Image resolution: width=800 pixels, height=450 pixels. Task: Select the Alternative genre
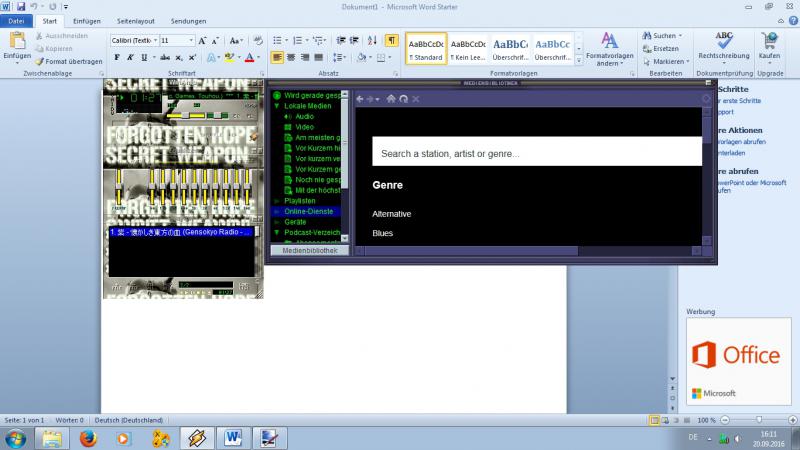(x=391, y=214)
